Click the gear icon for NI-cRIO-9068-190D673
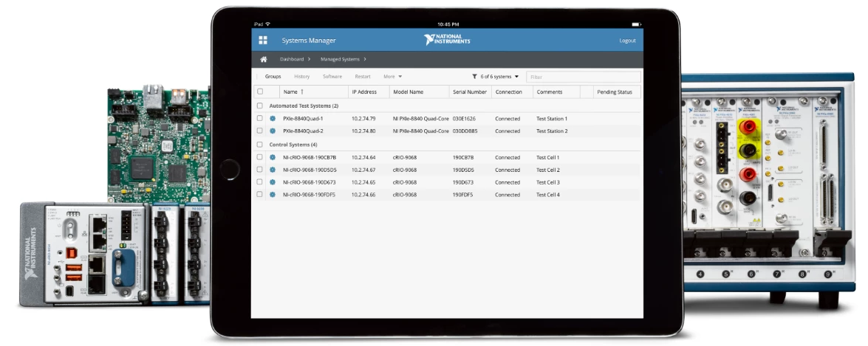 click(x=273, y=182)
